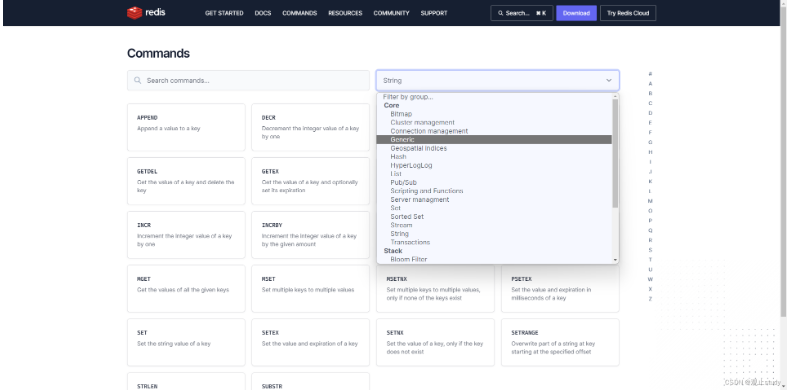792x390 pixels.
Task: Open the GETDEL command card
Action: [x=186, y=181]
